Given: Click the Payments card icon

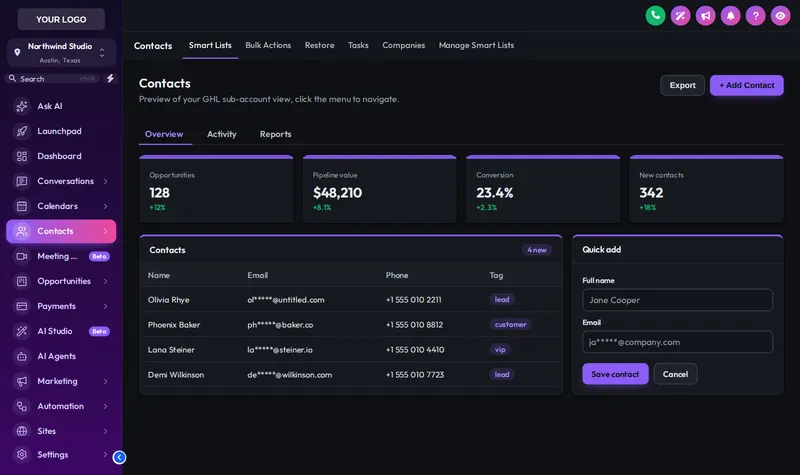Looking at the screenshot, I should click(21, 306).
